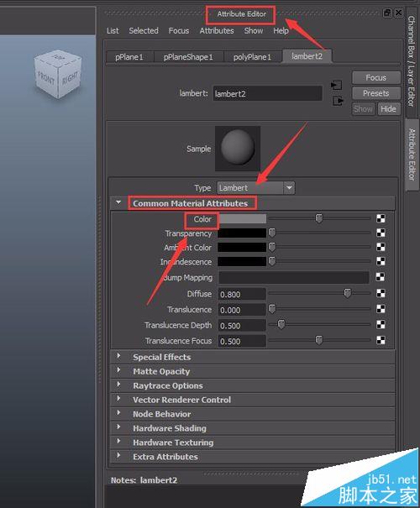Screen dimensions: 420x508
Task: Click the go to output connection icon
Action: tap(338, 101)
